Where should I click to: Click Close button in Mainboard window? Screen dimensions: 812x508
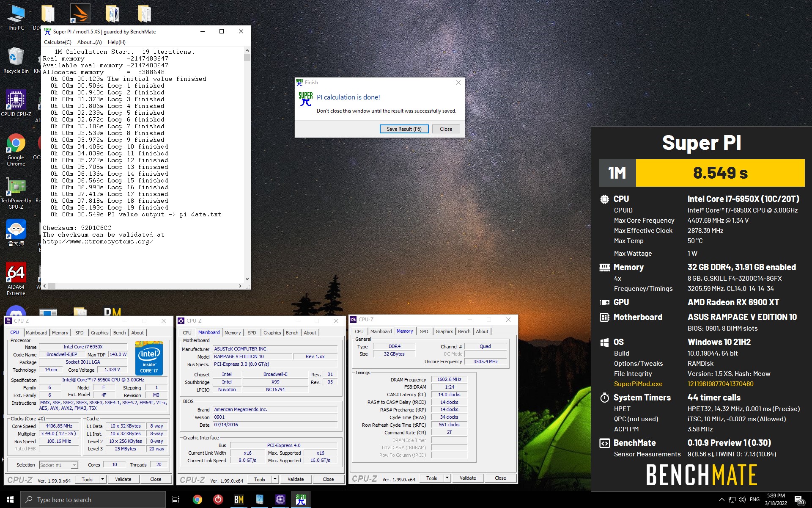328,479
